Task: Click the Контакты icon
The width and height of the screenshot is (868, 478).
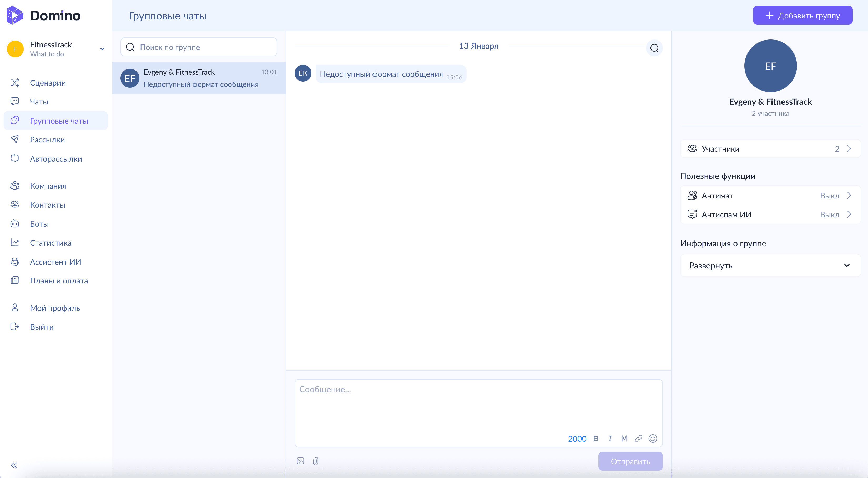Action: (x=15, y=205)
